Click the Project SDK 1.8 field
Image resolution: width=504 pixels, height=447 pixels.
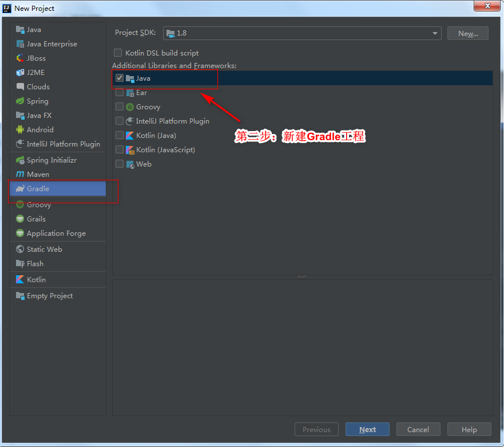302,33
